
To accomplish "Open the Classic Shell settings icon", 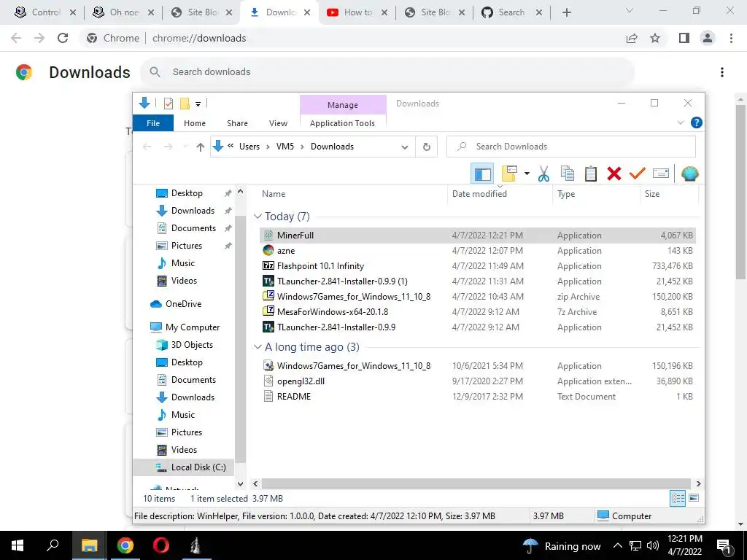I will [x=689, y=174].
